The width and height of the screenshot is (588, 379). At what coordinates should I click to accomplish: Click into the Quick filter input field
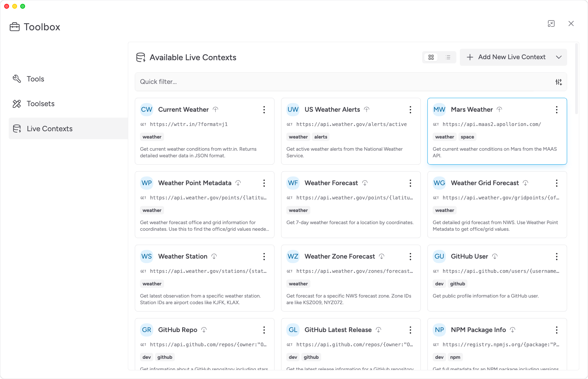[341, 82]
